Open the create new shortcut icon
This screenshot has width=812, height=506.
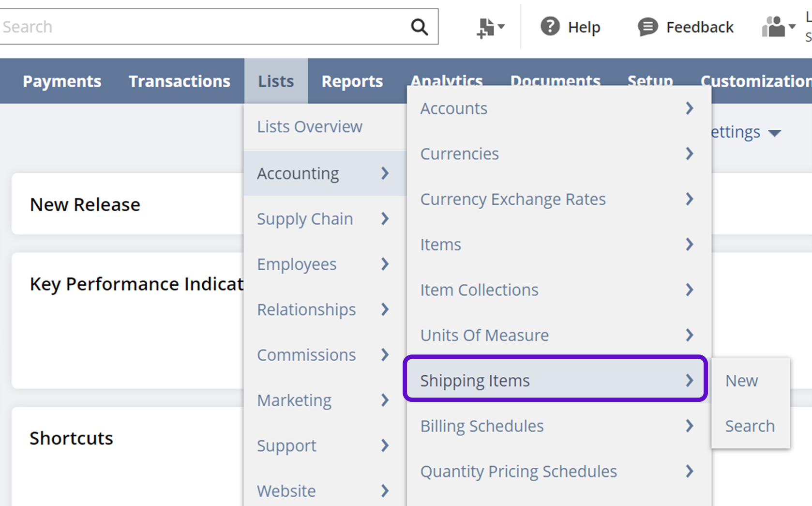(489, 27)
